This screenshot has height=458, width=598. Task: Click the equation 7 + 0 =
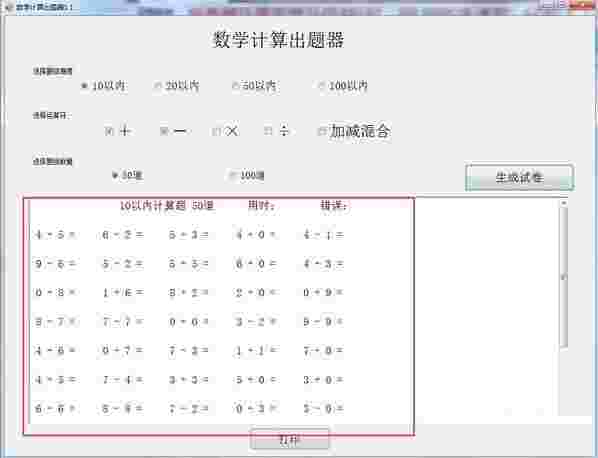coord(323,350)
